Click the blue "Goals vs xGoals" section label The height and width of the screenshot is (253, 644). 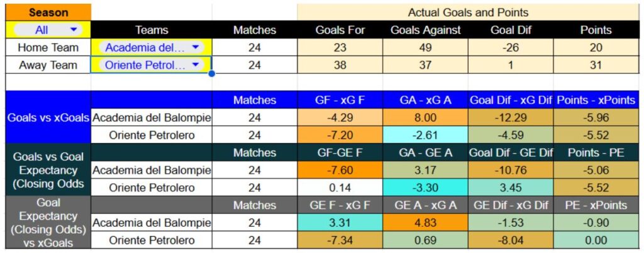pyautogui.click(x=48, y=117)
